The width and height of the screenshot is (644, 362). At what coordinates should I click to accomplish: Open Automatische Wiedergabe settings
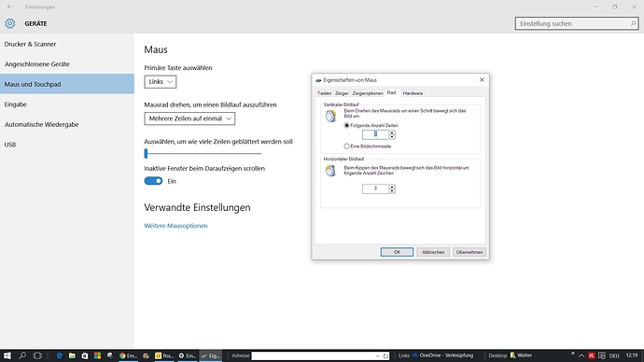pos(67,124)
